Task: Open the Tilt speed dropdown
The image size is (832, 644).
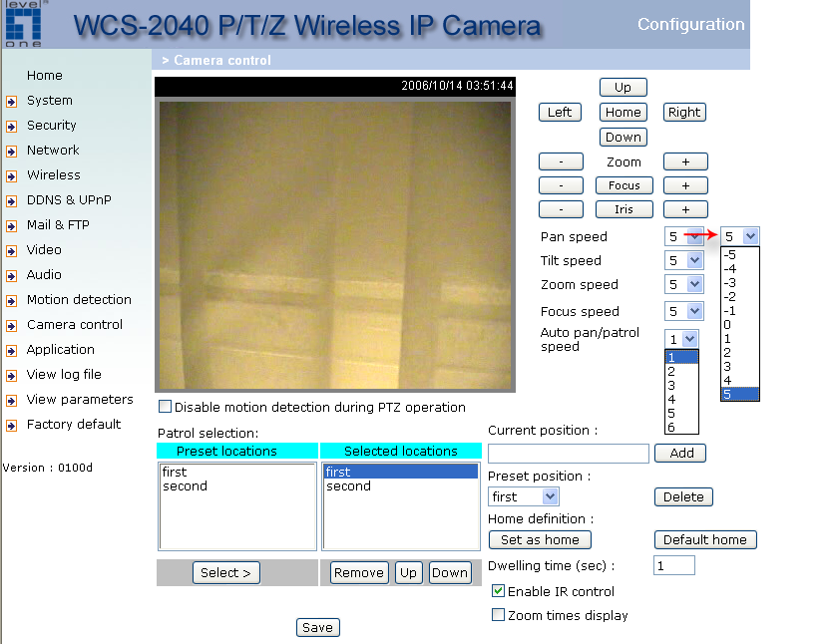Action: click(x=684, y=260)
